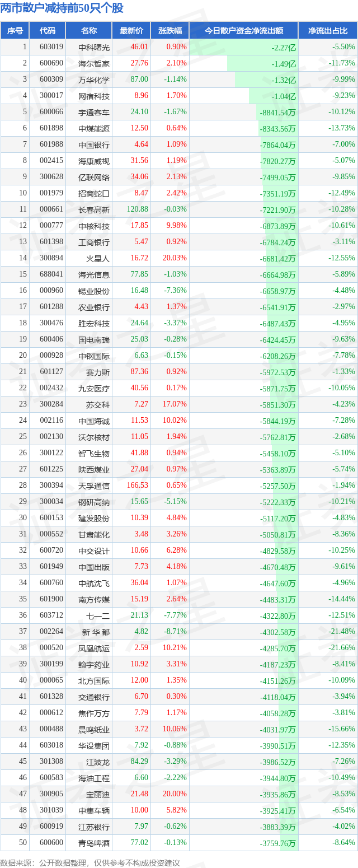Viewport: 358px width, 868px height.
Task: Click the 净流出占比 column header
Action: [x=328, y=30]
